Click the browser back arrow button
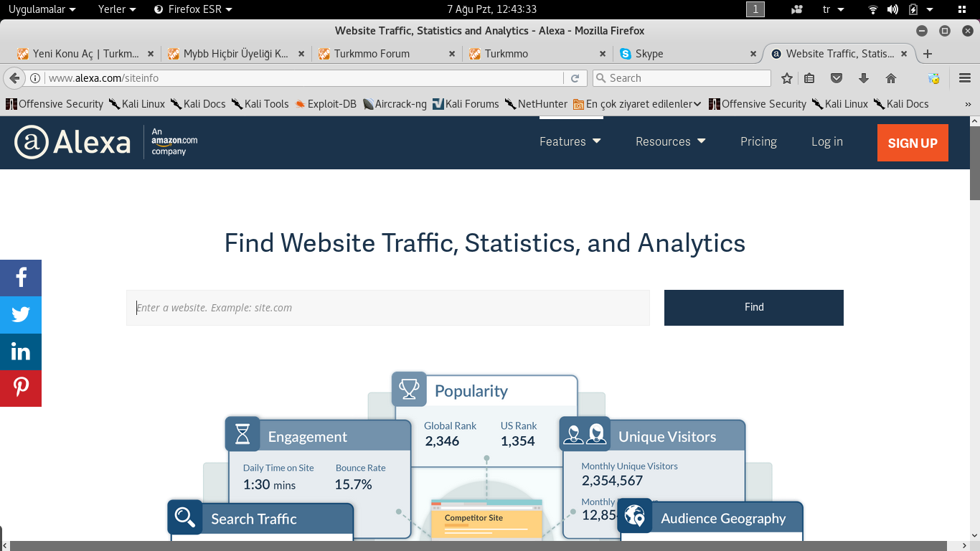The image size is (980, 551). click(14, 78)
